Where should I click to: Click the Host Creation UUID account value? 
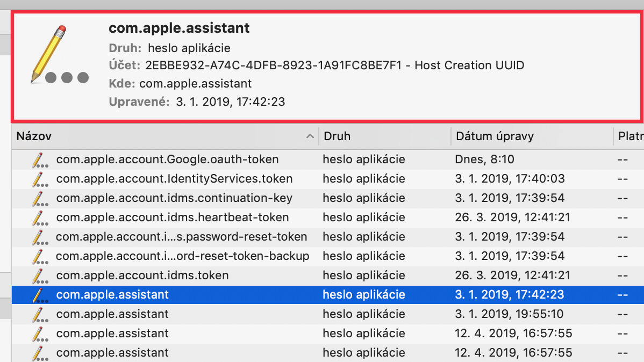point(335,66)
